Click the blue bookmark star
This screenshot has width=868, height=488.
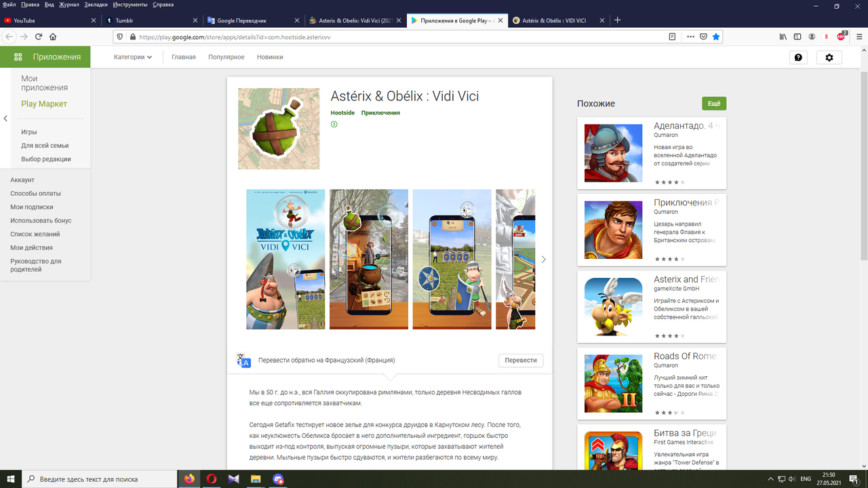coord(716,37)
